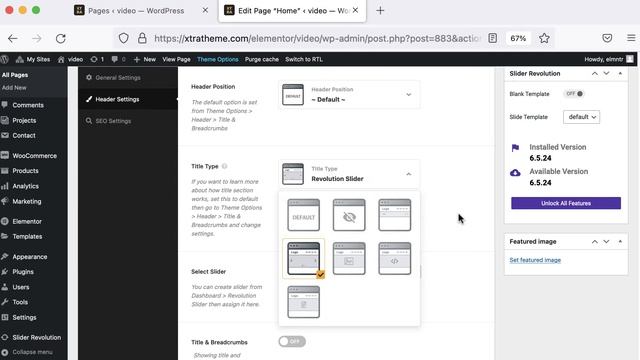640x360 pixels.
Task: Click the shield tracking protection icon
Action: pos(124,38)
